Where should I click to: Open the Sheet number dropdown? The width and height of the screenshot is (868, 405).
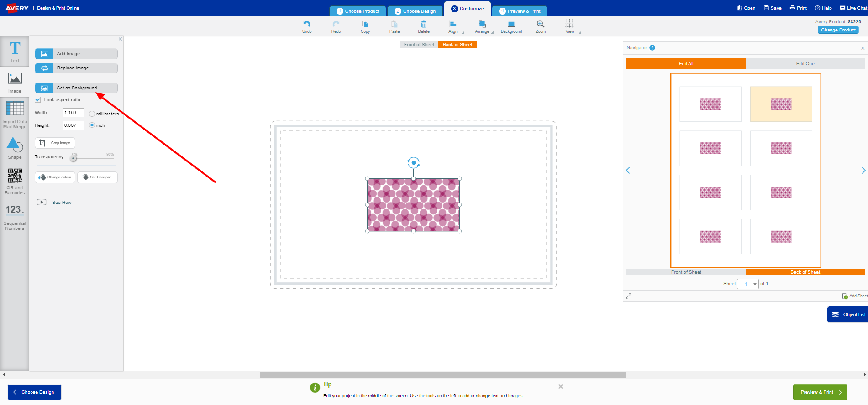pyautogui.click(x=748, y=284)
